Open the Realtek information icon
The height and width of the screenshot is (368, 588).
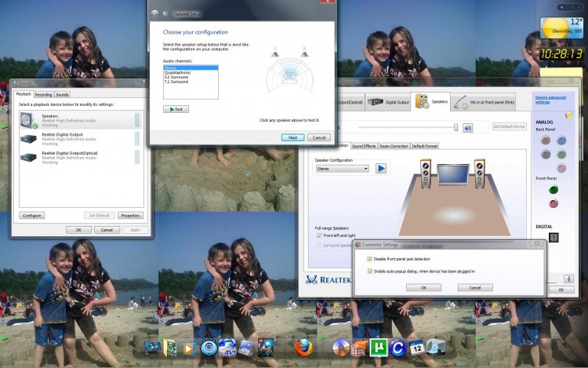click(569, 279)
